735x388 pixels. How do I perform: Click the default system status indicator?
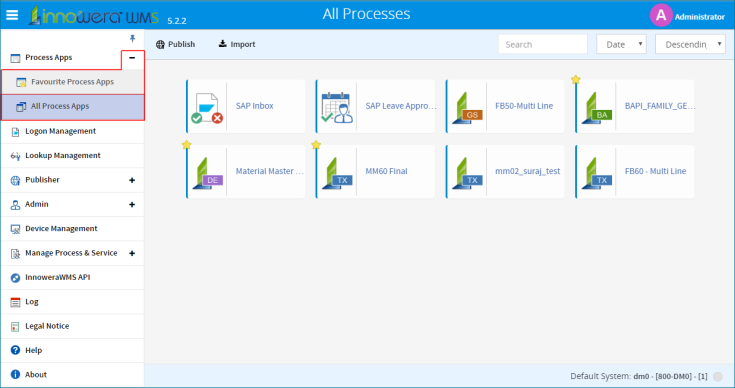pos(718,376)
